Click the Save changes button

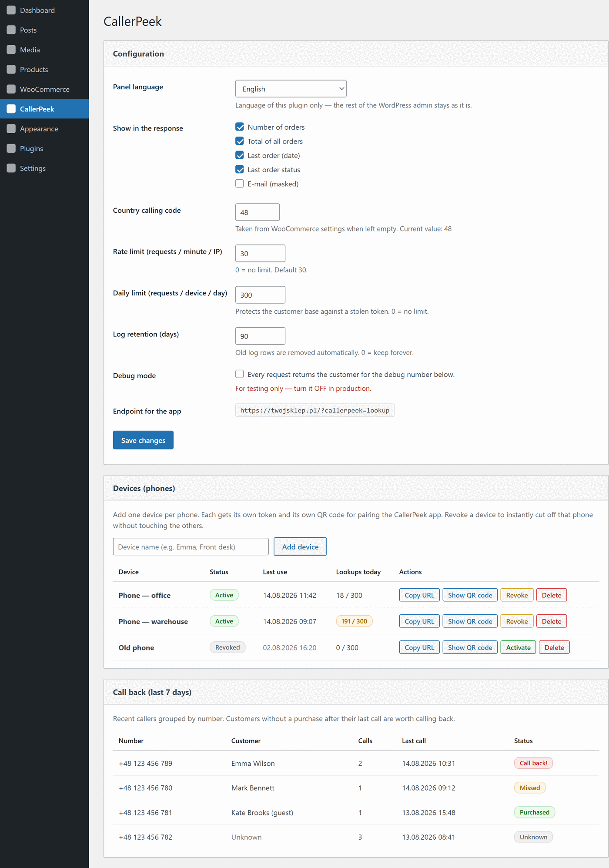143,440
